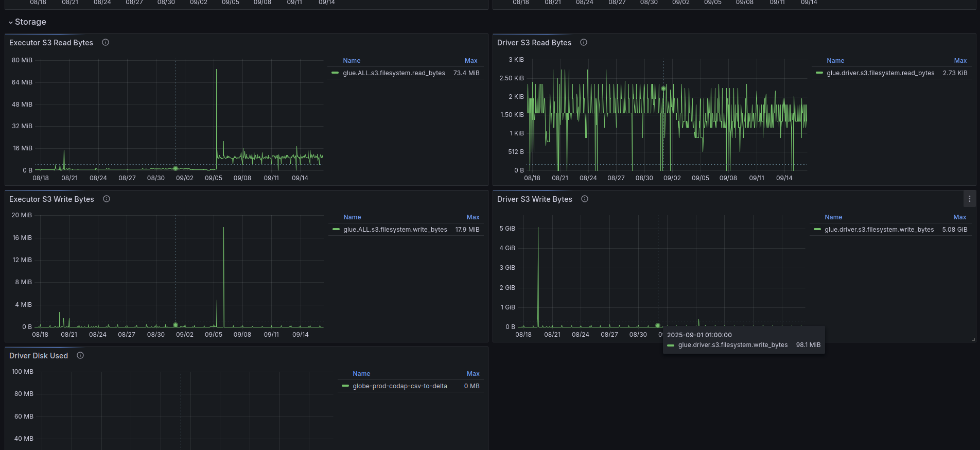Open the Executor S3 Read Bytes panel title

(51, 43)
